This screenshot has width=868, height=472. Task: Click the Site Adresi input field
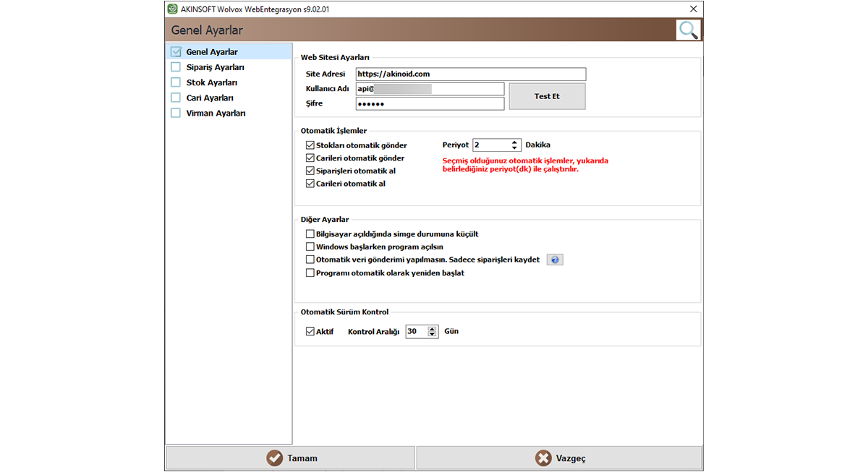[470, 74]
